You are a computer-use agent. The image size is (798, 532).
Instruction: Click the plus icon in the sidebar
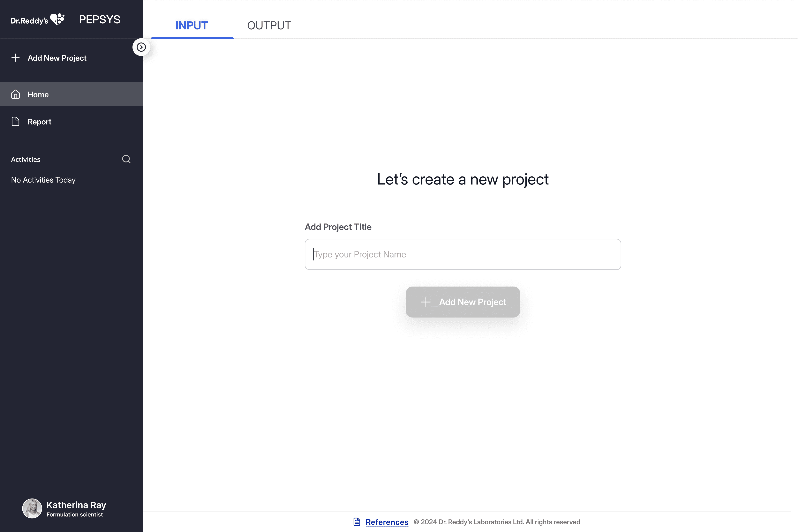[x=15, y=58]
